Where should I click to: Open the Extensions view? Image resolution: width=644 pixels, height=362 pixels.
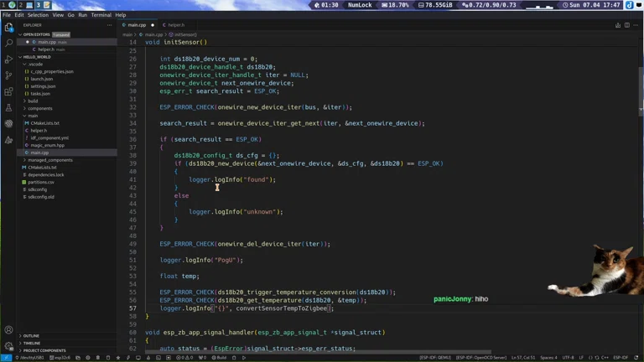point(9,92)
